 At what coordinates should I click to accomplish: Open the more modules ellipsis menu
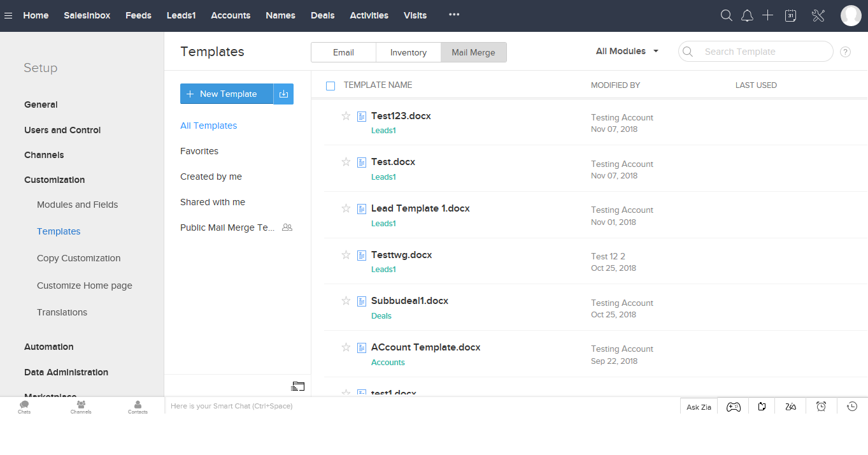454,15
